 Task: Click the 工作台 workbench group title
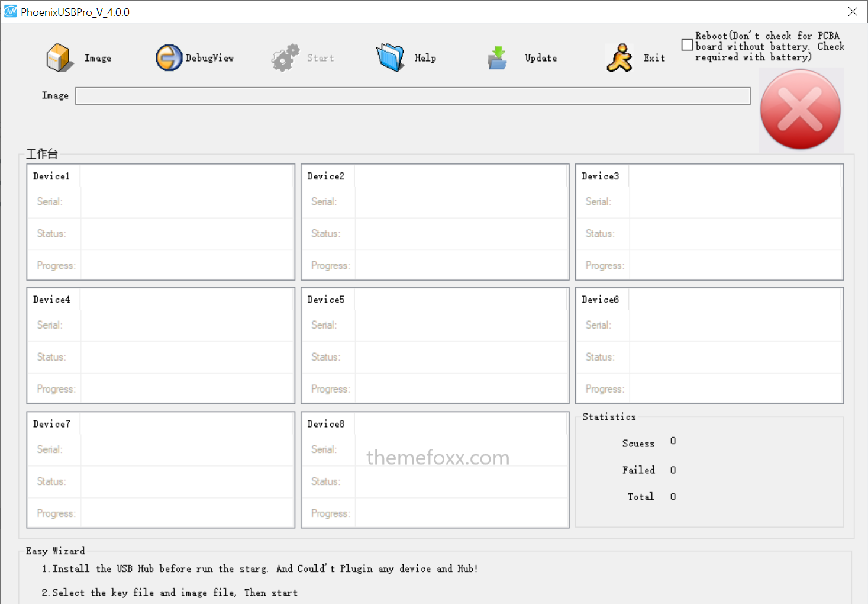42,155
